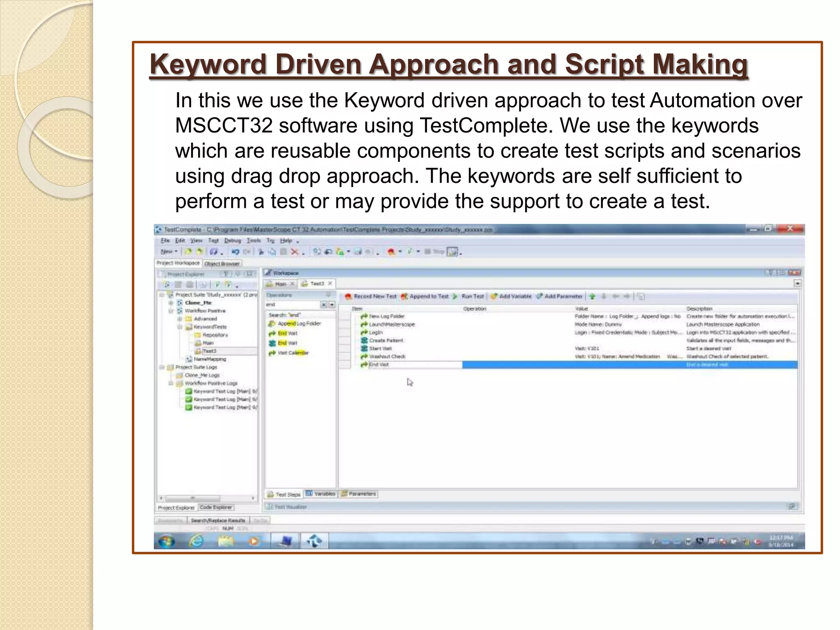Click the Add Variable icon
The height and width of the screenshot is (630, 840).
494,297
